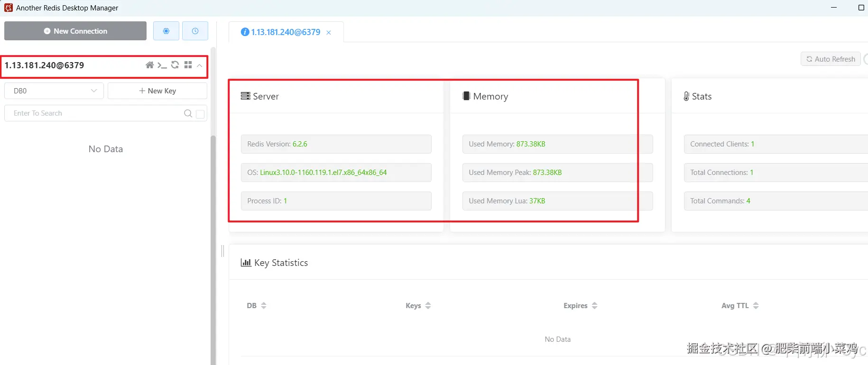Click the search magnifier icon

coord(188,113)
